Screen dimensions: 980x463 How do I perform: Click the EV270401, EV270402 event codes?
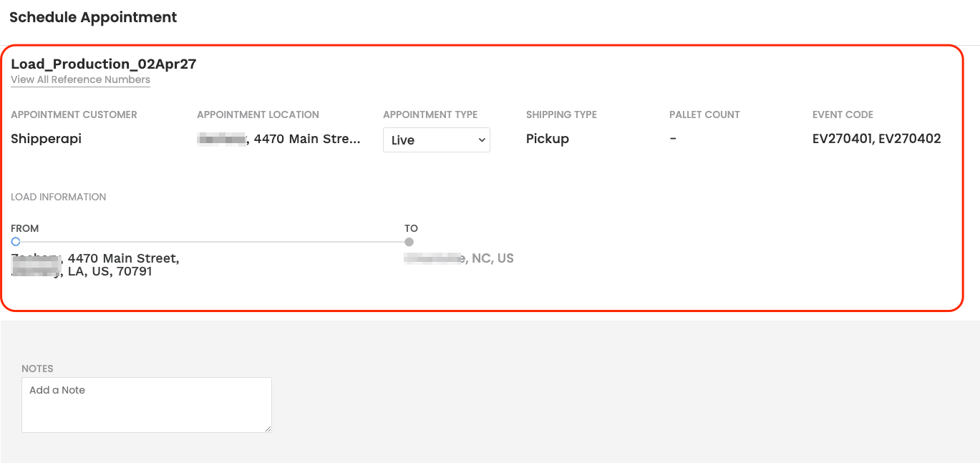[x=876, y=139]
